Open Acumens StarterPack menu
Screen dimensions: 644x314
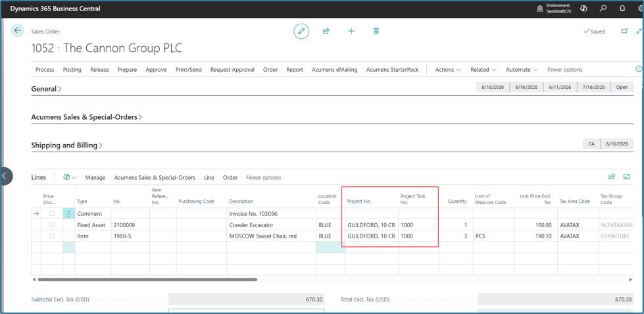pos(392,70)
